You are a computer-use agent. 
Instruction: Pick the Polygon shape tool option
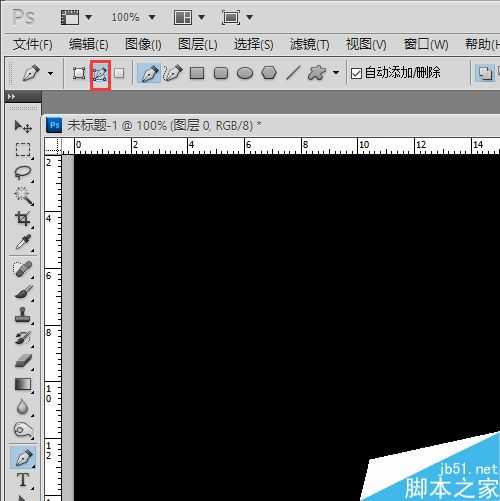(269, 73)
